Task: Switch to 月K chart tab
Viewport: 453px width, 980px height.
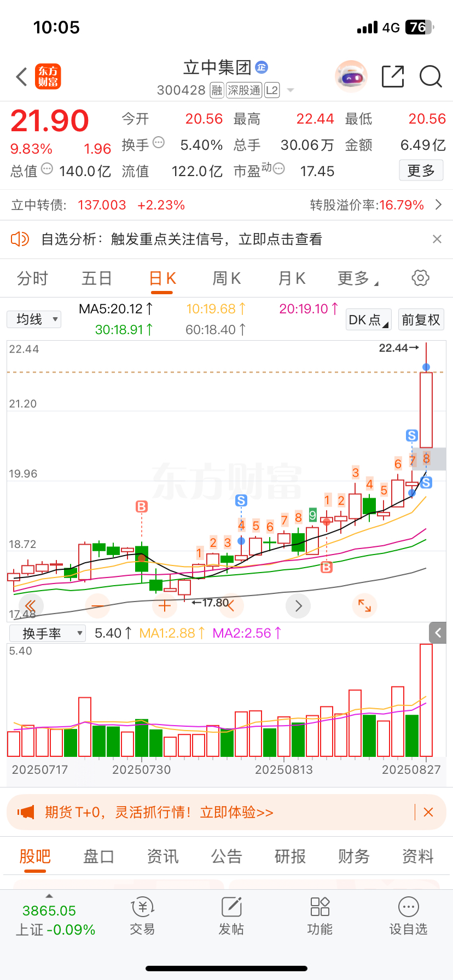Action: click(292, 278)
